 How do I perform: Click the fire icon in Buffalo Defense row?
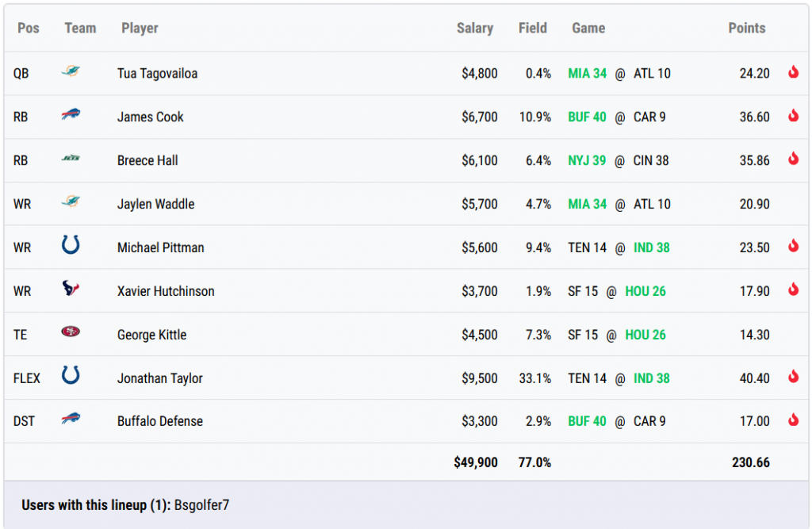793,420
